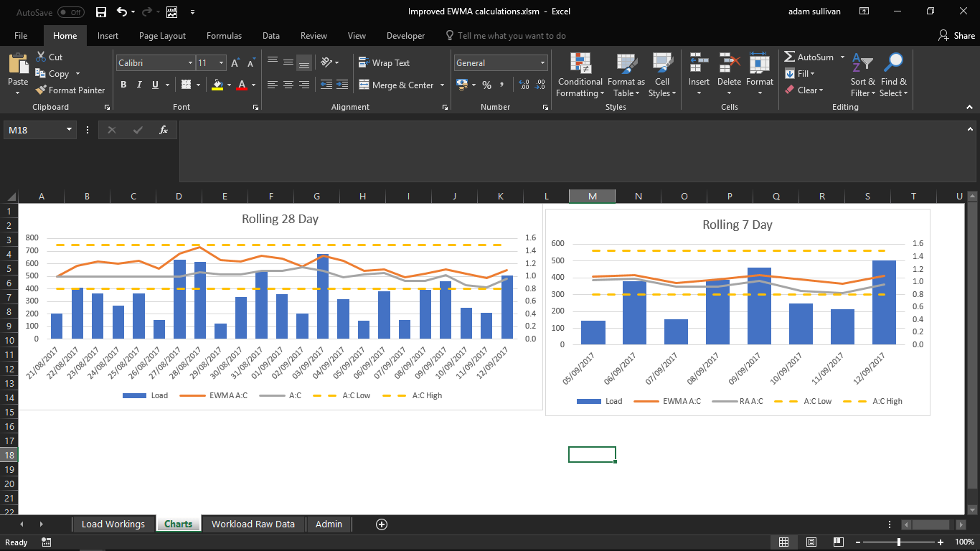Click the zoom slider in status bar

click(899, 542)
